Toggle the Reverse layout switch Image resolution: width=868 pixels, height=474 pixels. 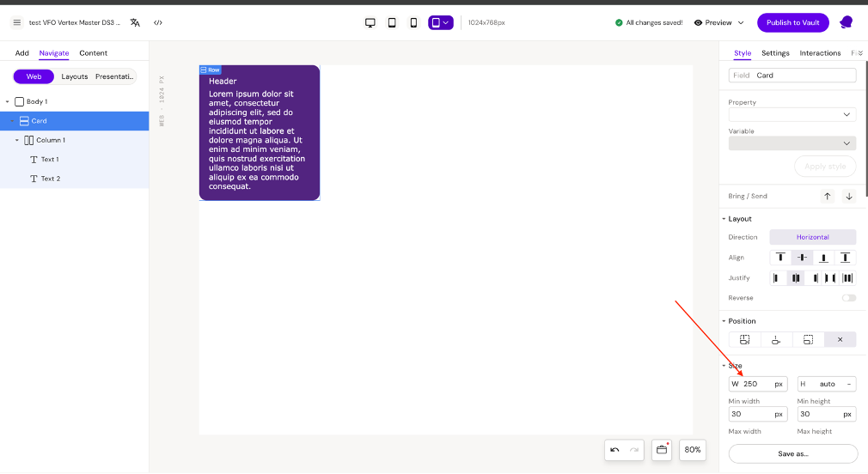point(849,298)
